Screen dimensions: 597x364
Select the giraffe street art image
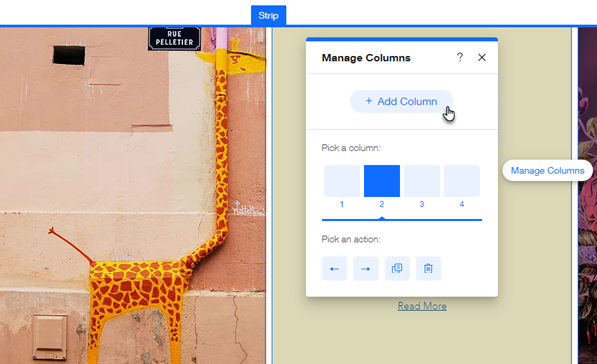coord(132,195)
